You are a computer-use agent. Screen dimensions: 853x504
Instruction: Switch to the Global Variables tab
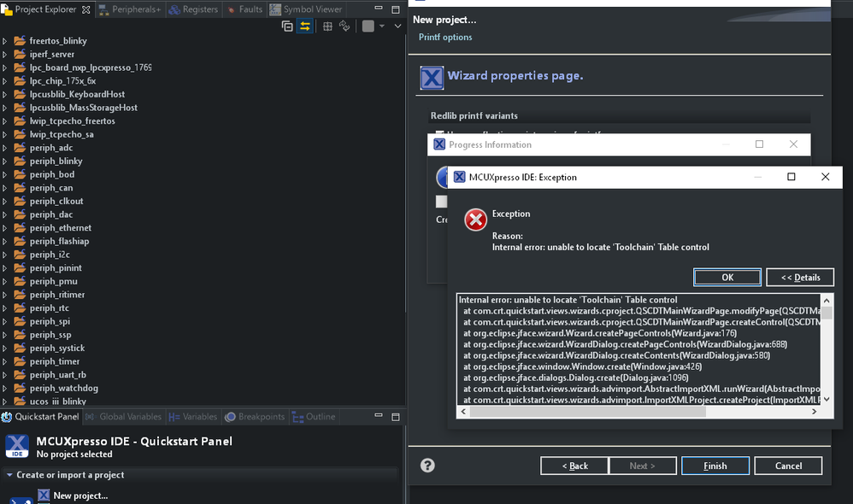tap(123, 417)
